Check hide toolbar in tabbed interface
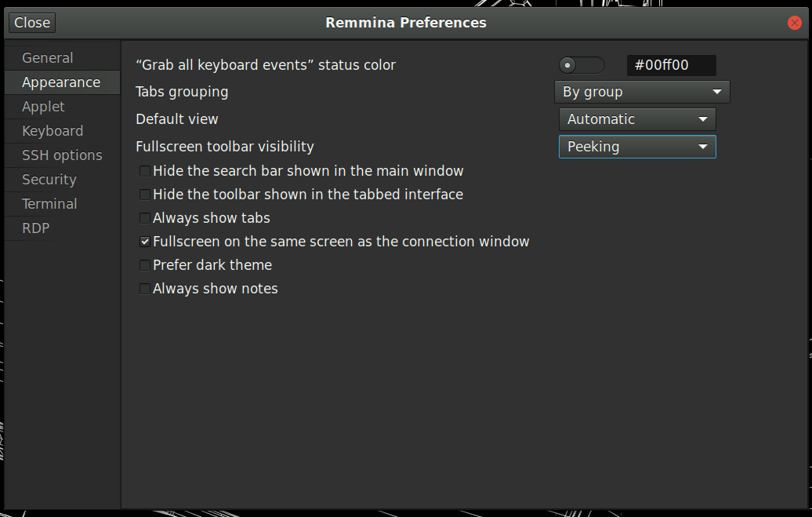This screenshot has height=517, width=812. [144, 194]
